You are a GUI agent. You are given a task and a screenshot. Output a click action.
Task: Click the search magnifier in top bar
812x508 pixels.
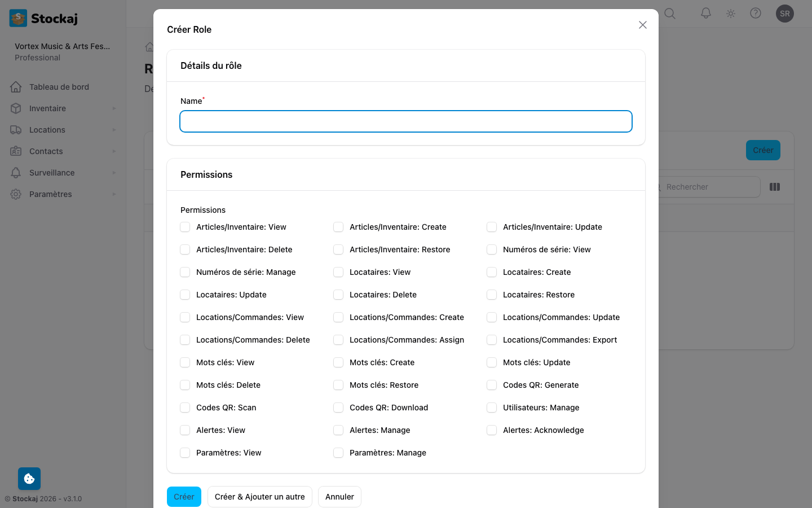669,14
